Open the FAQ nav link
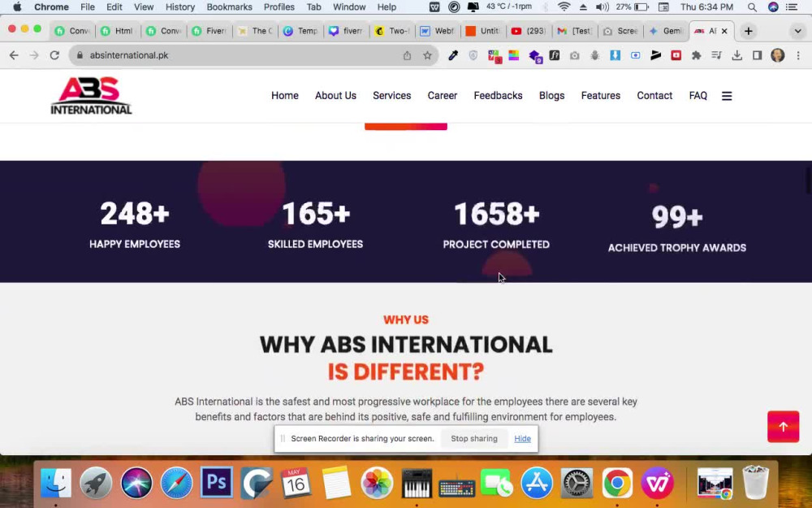 point(698,96)
